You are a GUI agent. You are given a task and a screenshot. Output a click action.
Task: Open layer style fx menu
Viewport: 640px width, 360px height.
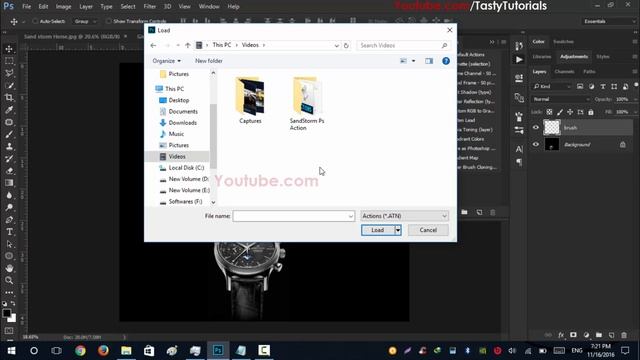tap(561, 335)
